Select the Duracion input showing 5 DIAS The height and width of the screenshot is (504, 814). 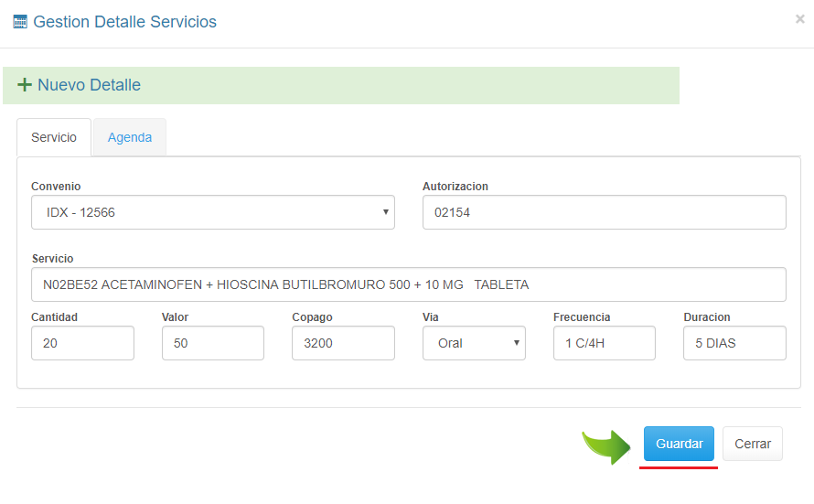(734, 343)
